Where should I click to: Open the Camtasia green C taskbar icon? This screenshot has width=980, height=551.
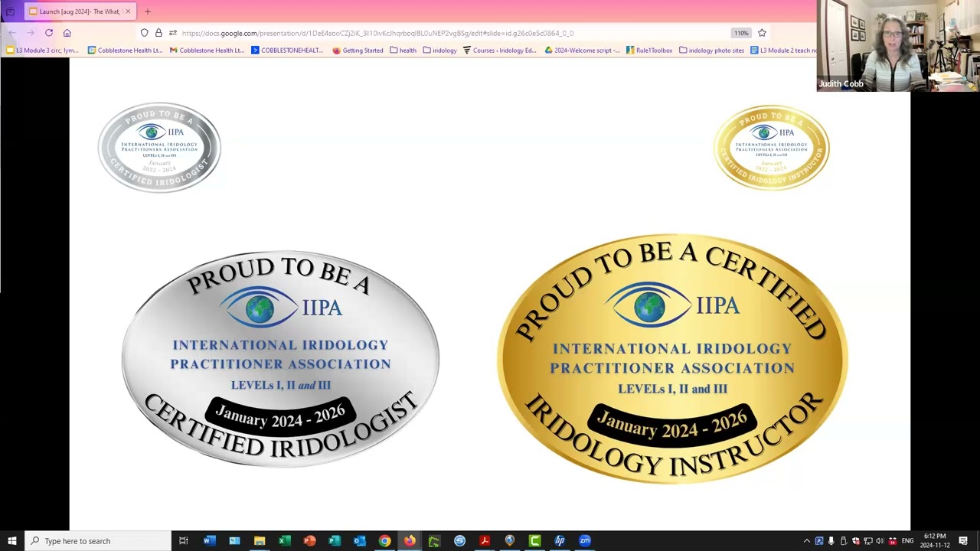click(x=534, y=541)
